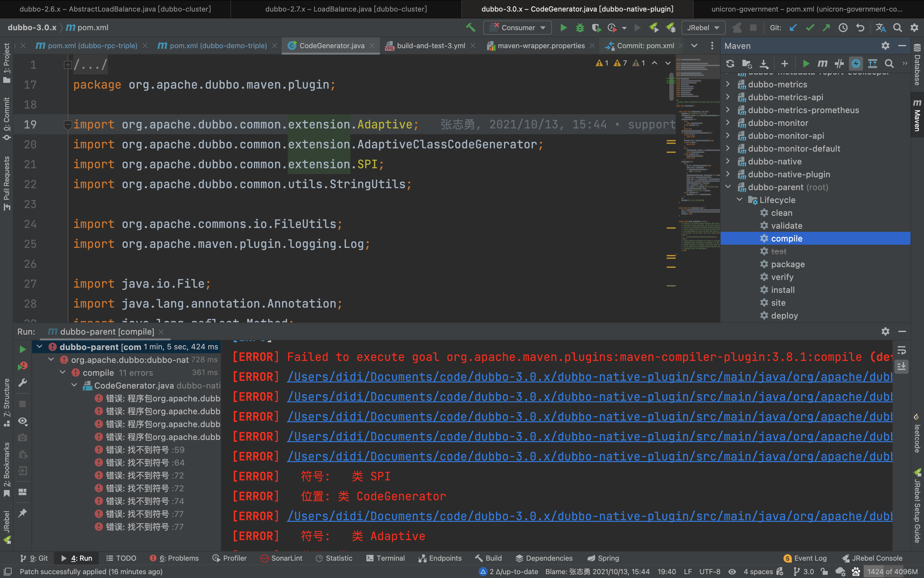Toggle Maven offline mode icon
Image resolution: width=924 pixels, height=578 pixels.
[839, 64]
